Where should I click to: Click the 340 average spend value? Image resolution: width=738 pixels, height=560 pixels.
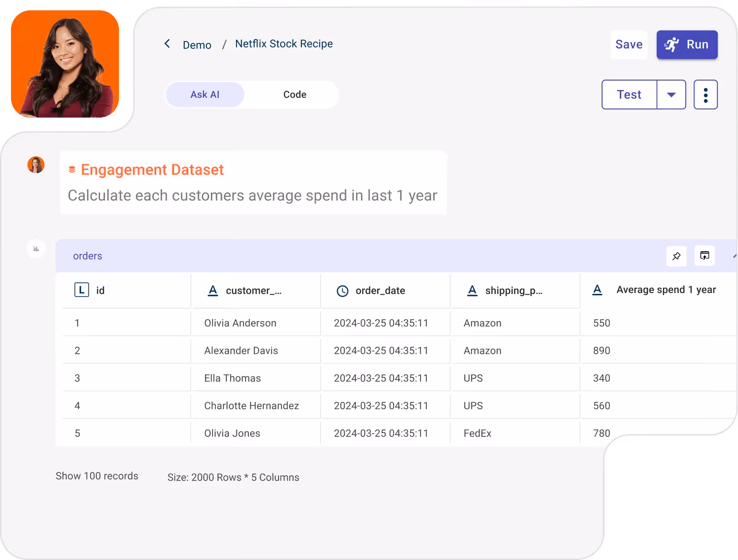[x=601, y=378]
